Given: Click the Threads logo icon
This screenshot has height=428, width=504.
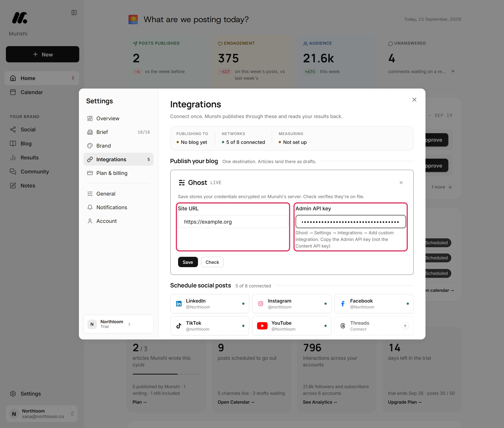Looking at the screenshot, I should (x=343, y=326).
